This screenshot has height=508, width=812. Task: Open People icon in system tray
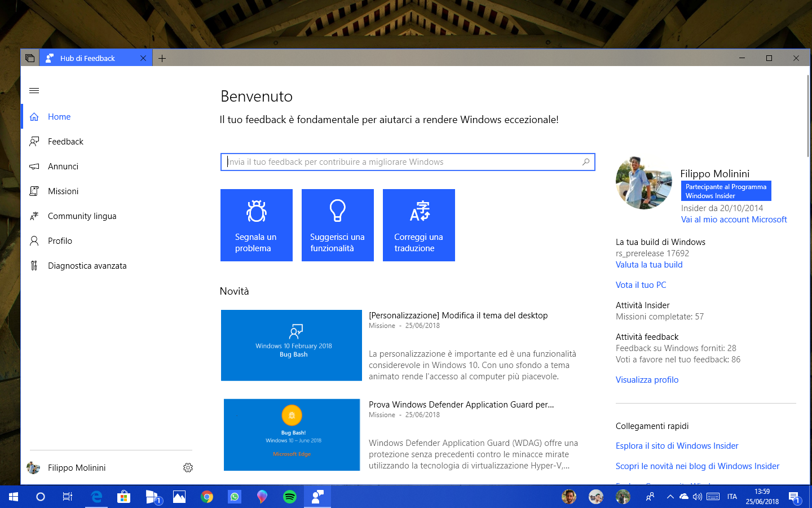tap(650, 497)
